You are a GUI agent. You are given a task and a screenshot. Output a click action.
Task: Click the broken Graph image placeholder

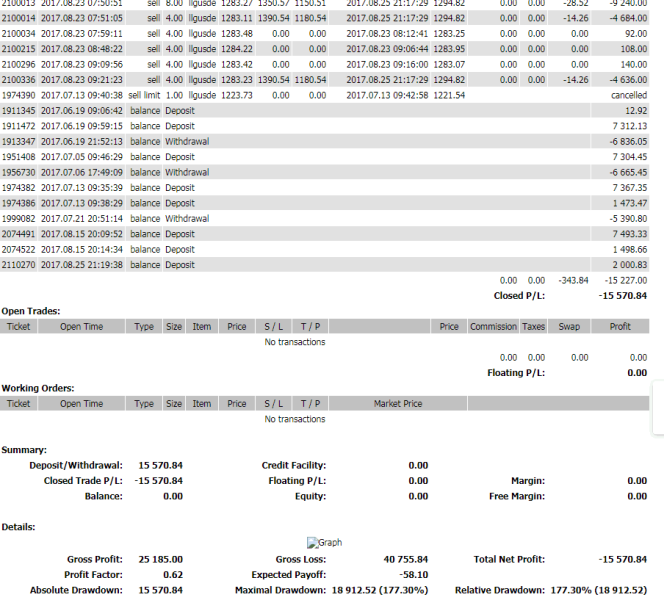click(x=324, y=543)
